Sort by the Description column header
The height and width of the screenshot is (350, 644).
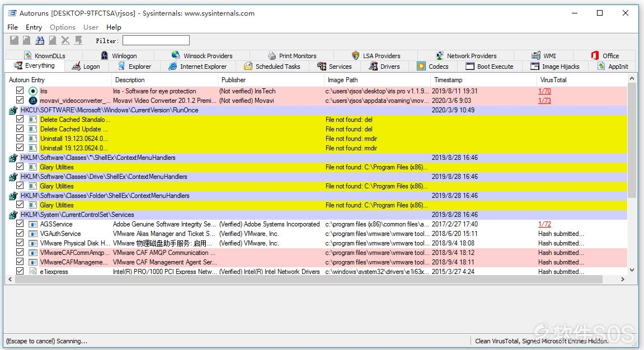[x=164, y=79]
